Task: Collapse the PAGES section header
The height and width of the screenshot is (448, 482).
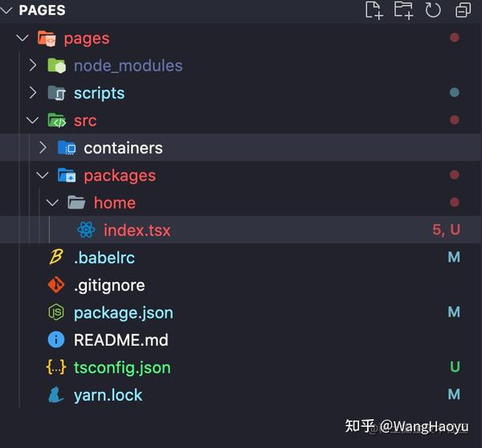Action: coord(33,10)
